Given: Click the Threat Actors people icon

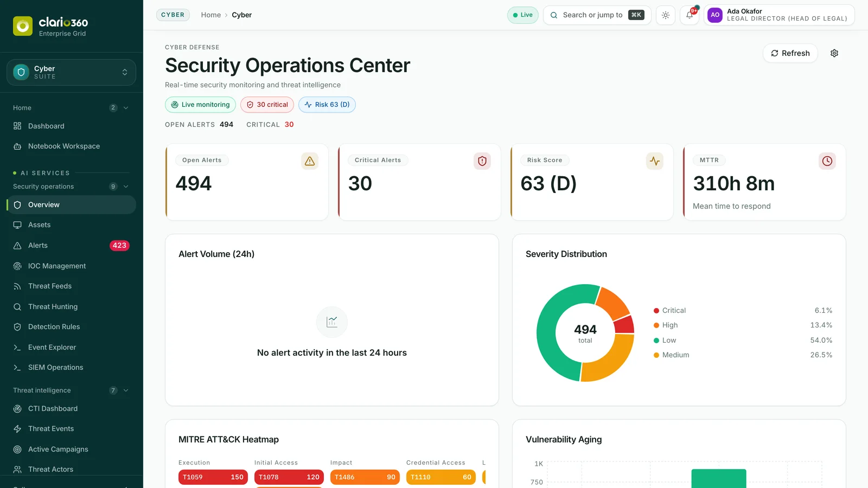Looking at the screenshot, I should (x=17, y=470).
